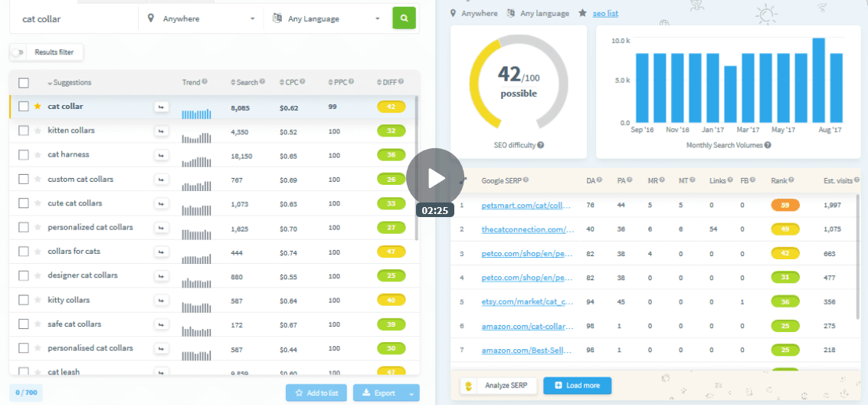Click help icon beside Search column
The height and width of the screenshot is (405, 868).
click(262, 82)
